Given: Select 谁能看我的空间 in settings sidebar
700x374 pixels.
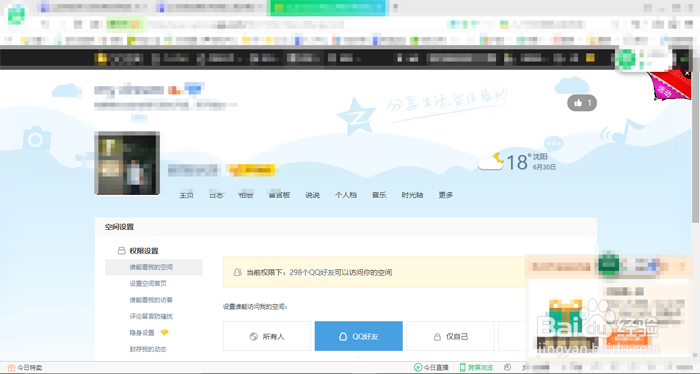Looking at the screenshot, I should click(154, 267).
